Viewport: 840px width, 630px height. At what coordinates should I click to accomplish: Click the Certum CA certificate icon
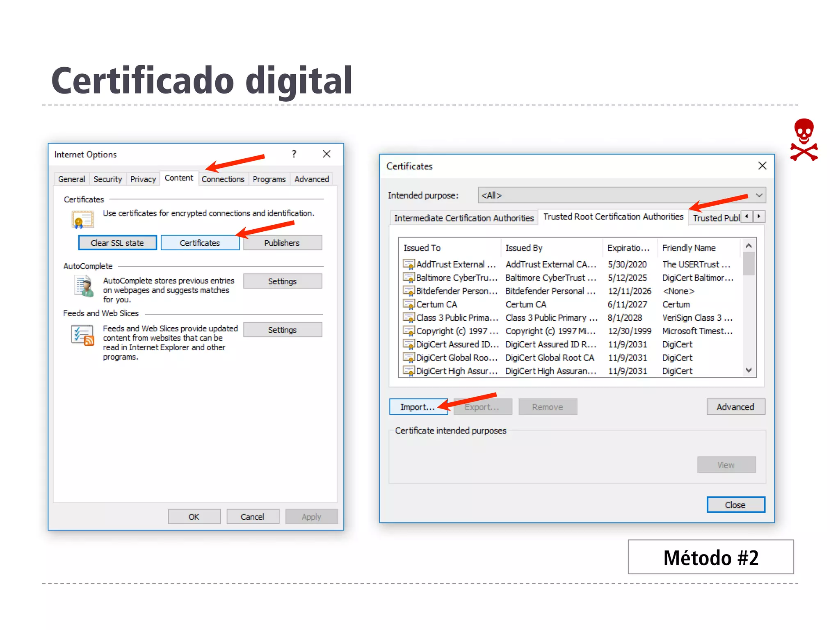point(409,304)
